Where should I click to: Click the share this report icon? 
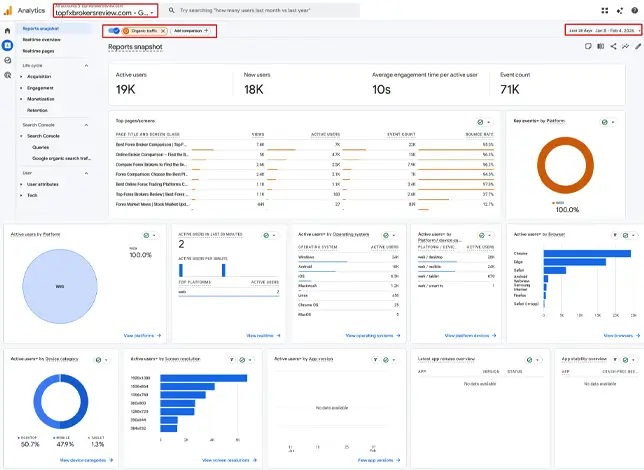612,47
